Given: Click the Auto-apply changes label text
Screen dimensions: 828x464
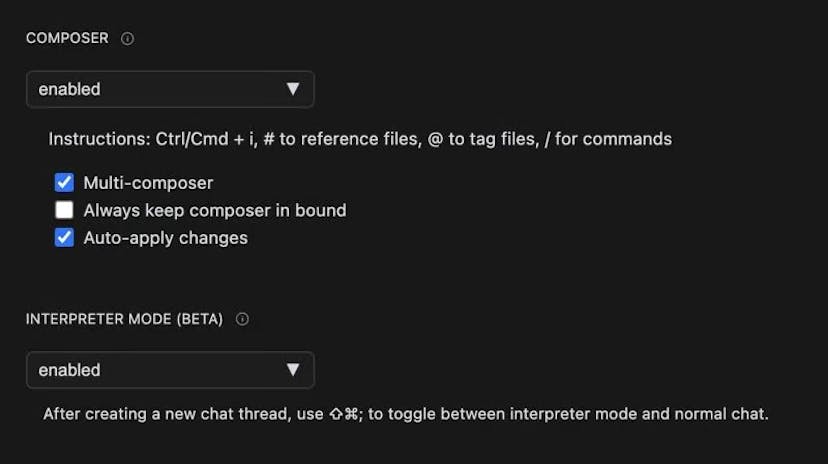Looking at the screenshot, I should pos(165,238).
